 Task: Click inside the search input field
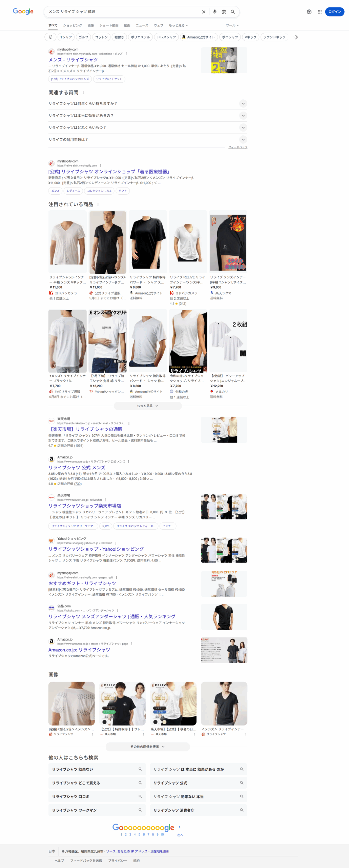[122, 12]
